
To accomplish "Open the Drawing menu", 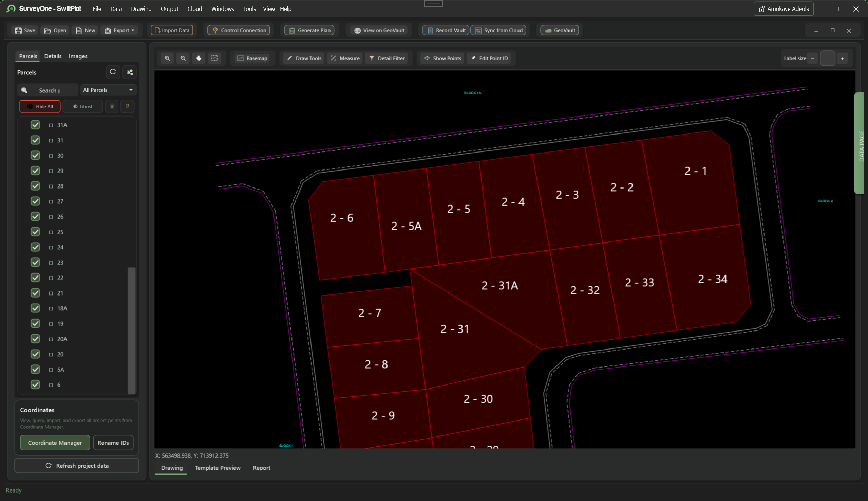I will coord(141,9).
